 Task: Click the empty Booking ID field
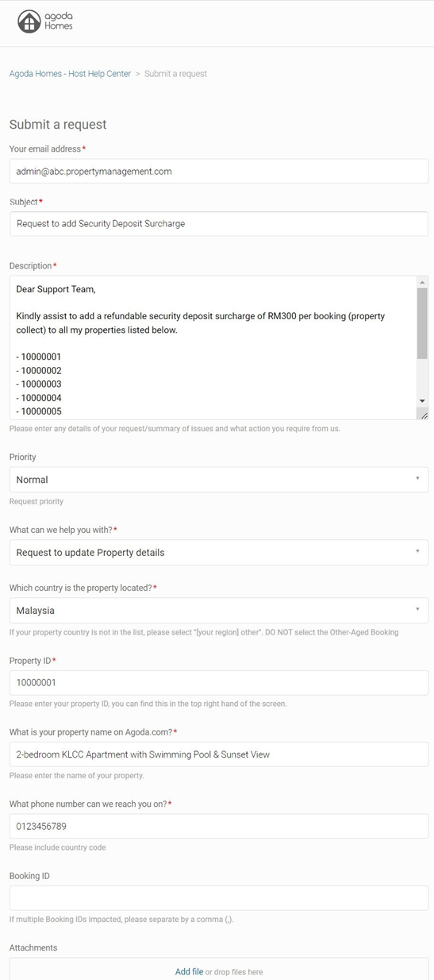tap(219, 898)
